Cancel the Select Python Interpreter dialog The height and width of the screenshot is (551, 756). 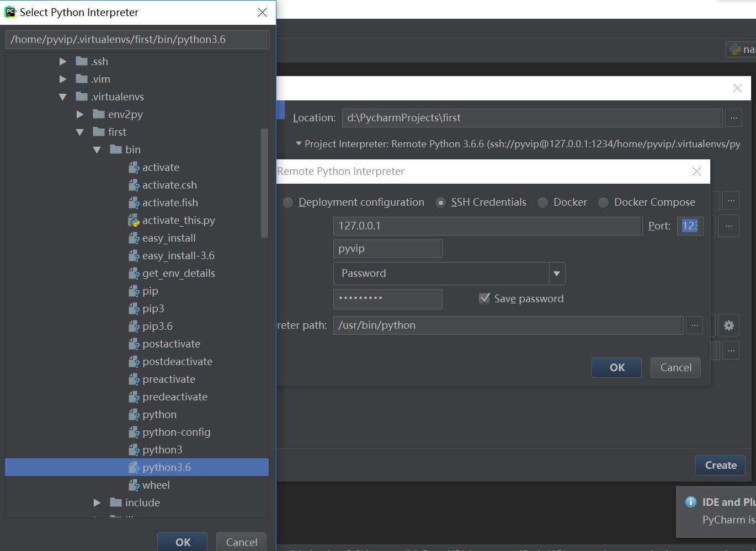(x=242, y=542)
